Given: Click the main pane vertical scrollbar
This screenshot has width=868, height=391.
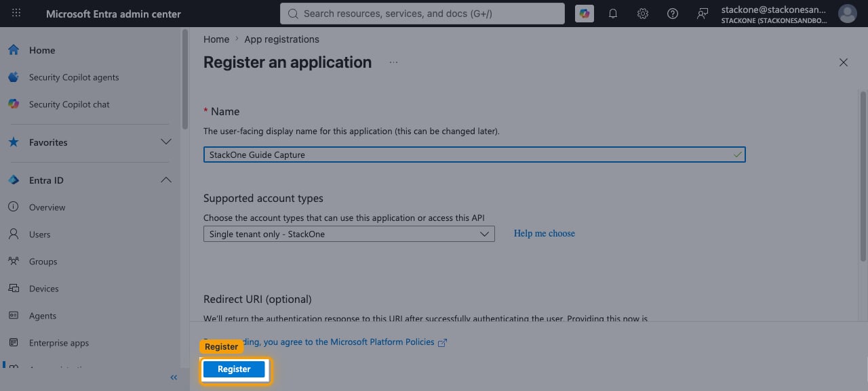Looking at the screenshot, I should coord(863,176).
